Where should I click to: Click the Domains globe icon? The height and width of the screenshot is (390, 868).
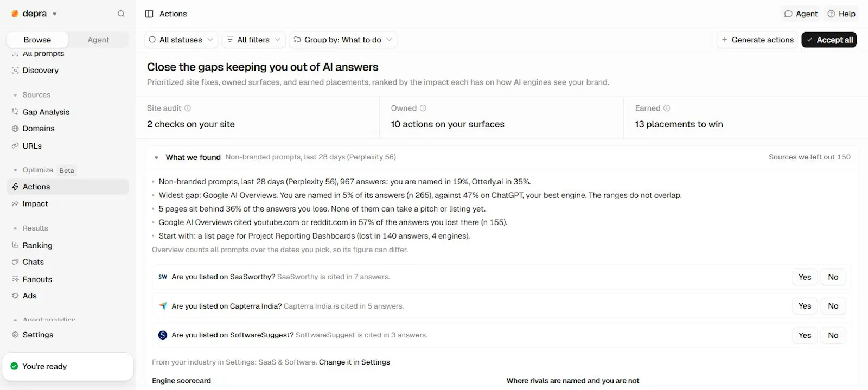click(x=15, y=129)
